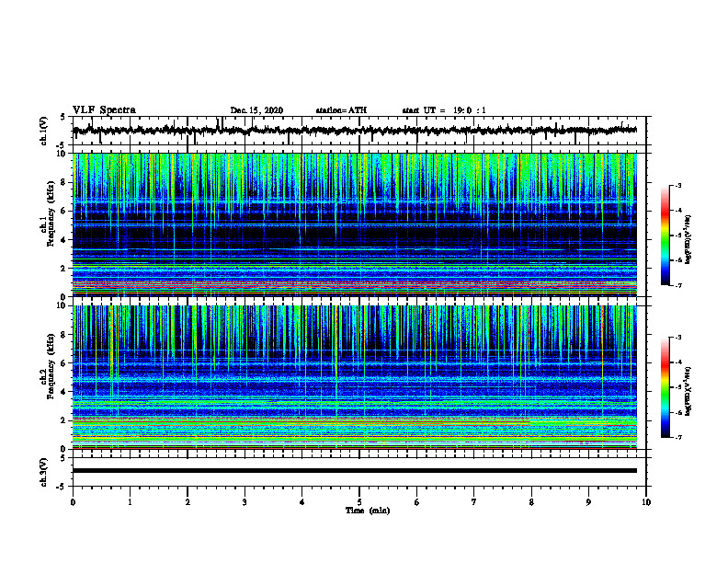Click the date 'Dec. 15, 2020'
Screen dimensions: 728x563
[256, 110]
